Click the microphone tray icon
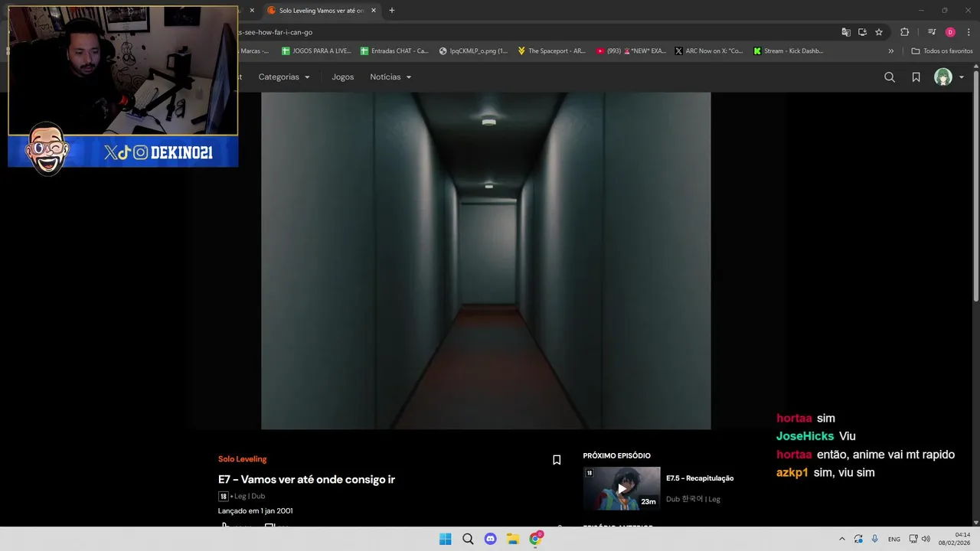This screenshot has width=980, height=551. coord(874,539)
